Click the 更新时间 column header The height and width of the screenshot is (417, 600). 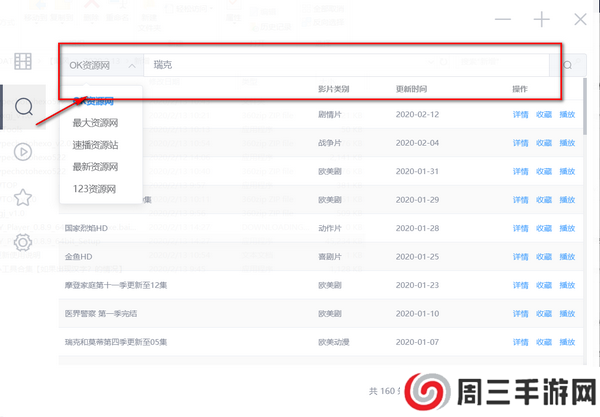pyautogui.click(x=411, y=89)
